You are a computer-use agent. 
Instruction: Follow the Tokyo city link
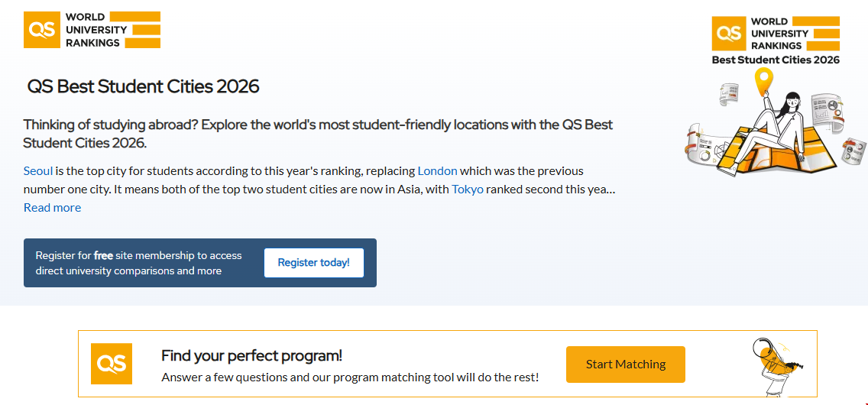pyautogui.click(x=468, y=189)
